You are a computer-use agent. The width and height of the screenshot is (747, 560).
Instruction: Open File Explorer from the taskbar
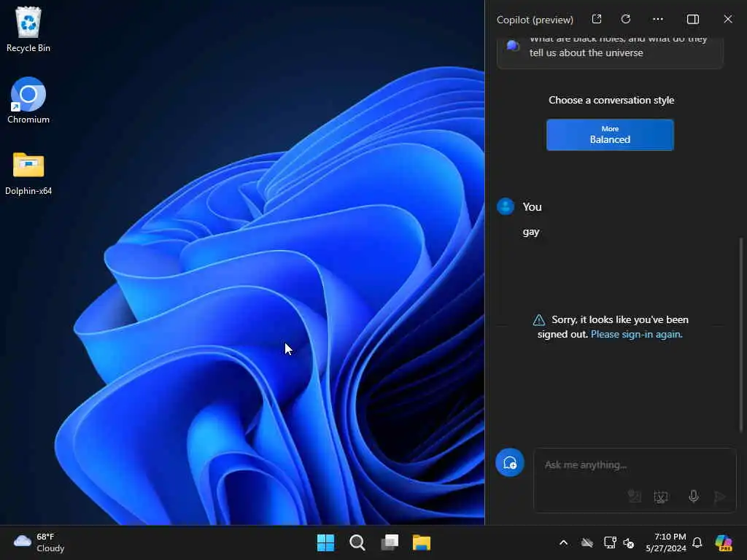click(x=421, y=542)
